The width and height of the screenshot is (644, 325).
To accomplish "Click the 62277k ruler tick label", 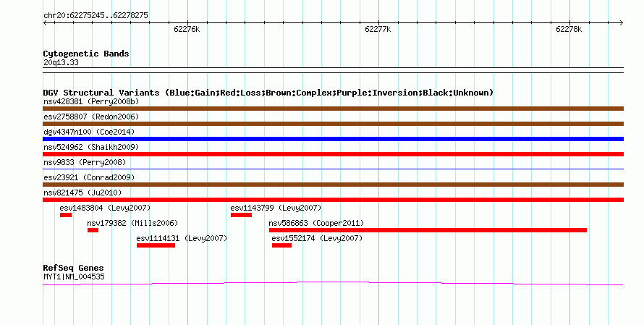I will 378,29.
